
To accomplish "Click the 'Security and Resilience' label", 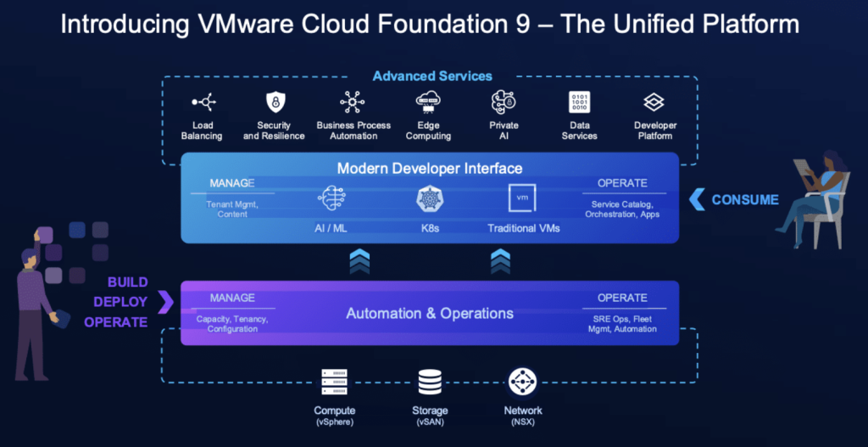I will pyautogui.click(x=274, y=131).
